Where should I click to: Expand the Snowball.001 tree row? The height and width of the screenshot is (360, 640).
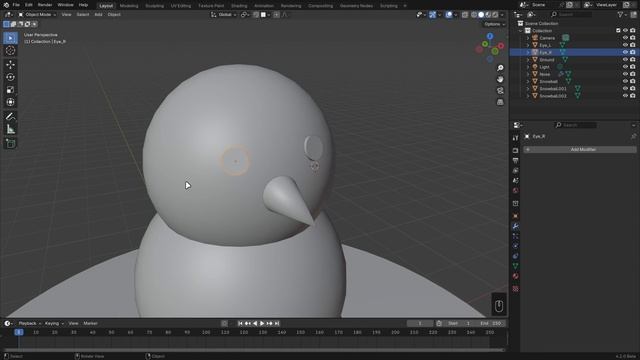(527, 89)
